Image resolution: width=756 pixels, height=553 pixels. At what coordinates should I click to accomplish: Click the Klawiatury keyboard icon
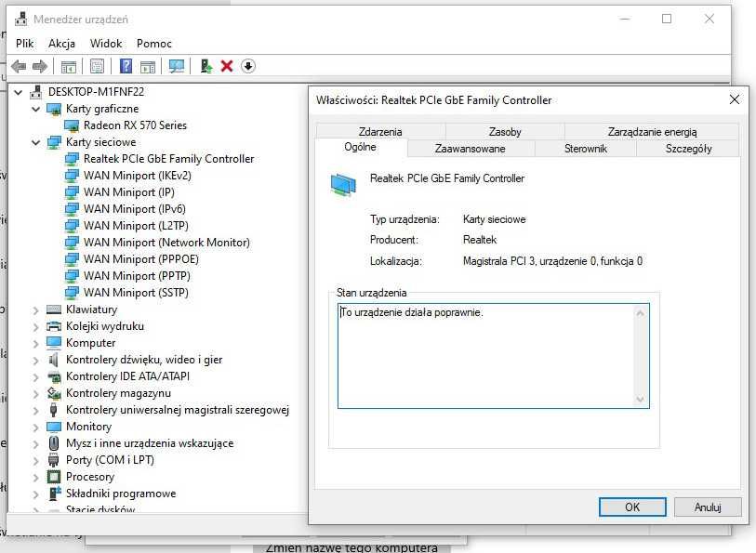(54, 309)
